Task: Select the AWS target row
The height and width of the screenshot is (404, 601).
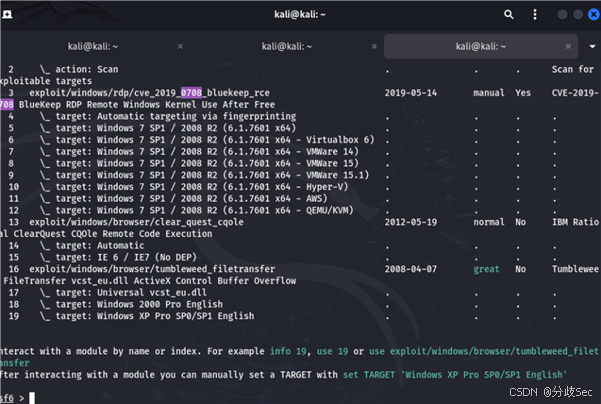Action: [192, 199]
